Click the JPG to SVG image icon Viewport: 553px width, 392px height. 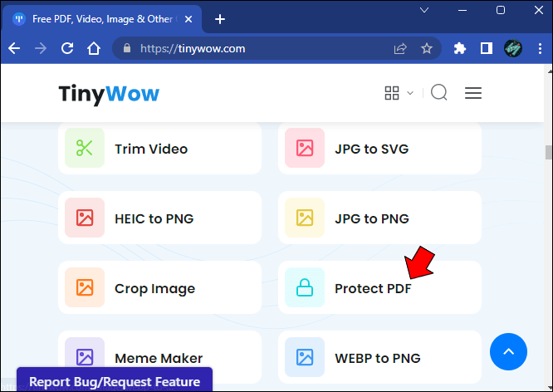305,148
